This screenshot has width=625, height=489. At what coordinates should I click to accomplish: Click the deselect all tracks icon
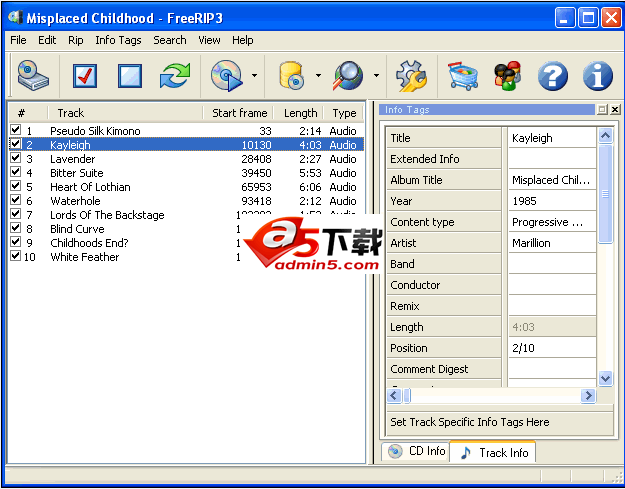click(x=130, y=76)
